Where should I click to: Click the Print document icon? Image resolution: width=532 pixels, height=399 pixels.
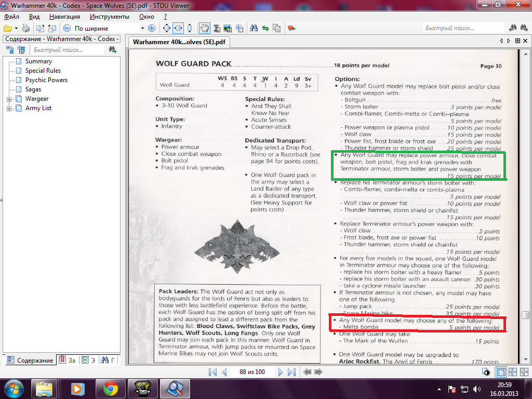26,29
